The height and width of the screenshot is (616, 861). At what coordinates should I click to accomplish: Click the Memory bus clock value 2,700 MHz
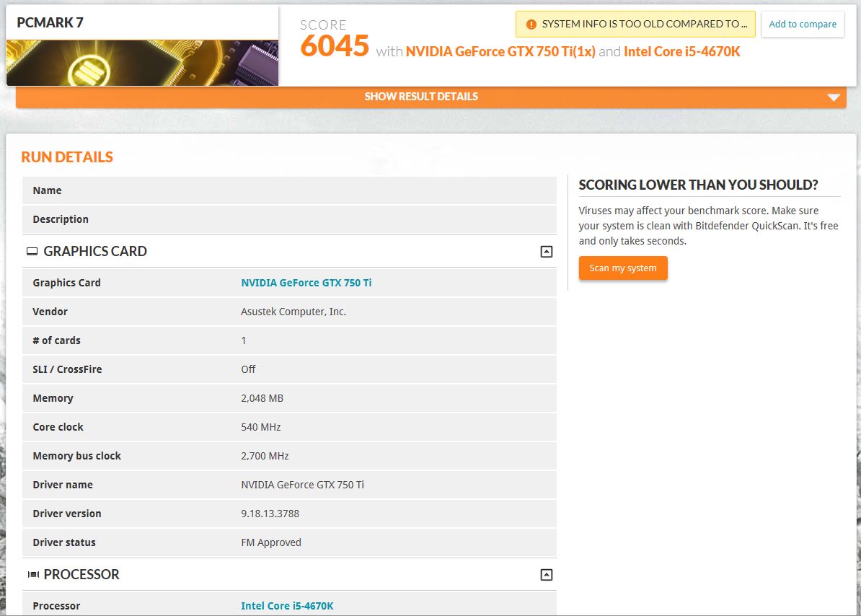(x=265, y=456)
